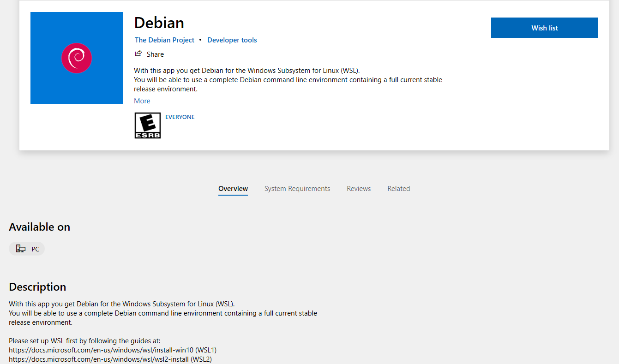This screenshot has height=364, width=619.
Task: Go to the Related tab
Action: click(398, 189)
